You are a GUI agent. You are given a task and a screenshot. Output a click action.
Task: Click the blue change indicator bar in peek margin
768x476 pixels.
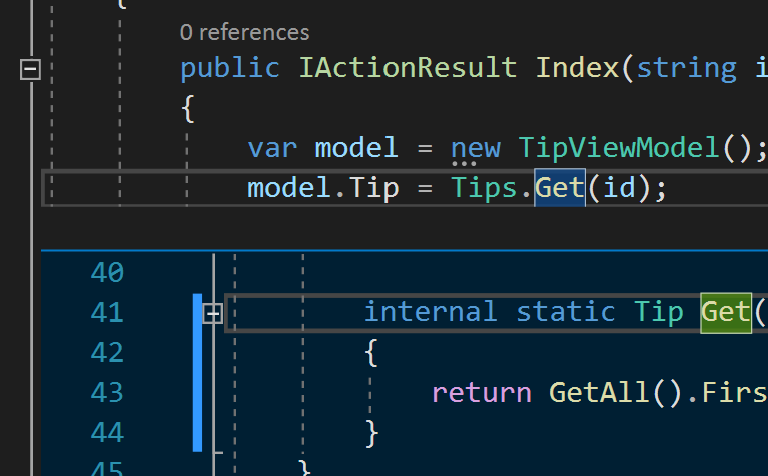click(197, 372)
